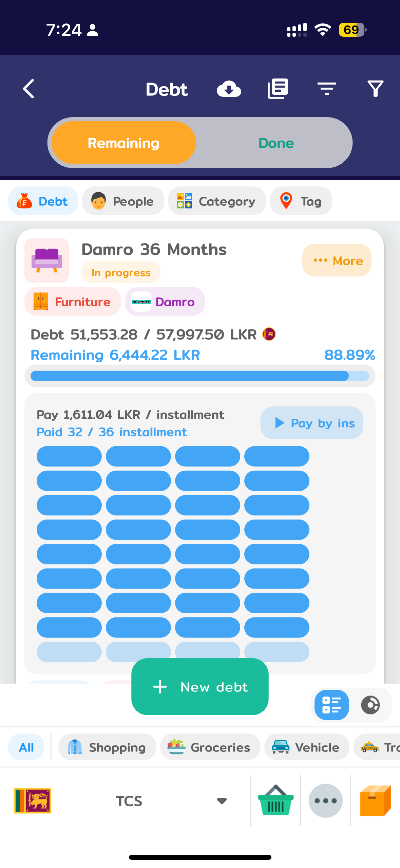
Task: Select the list view toggle
Action: (331, 705)
